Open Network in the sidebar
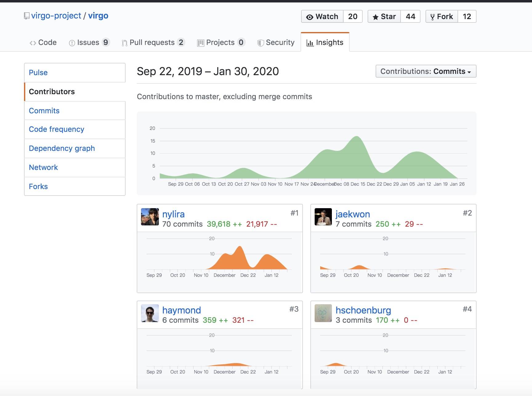The image size is (532, 396). [75, 168]
